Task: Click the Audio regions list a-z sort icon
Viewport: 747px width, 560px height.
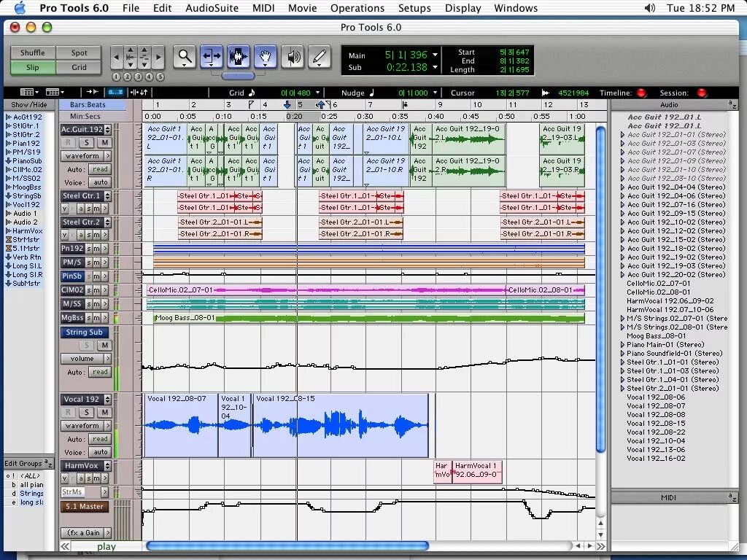Action: coord(732,104)
